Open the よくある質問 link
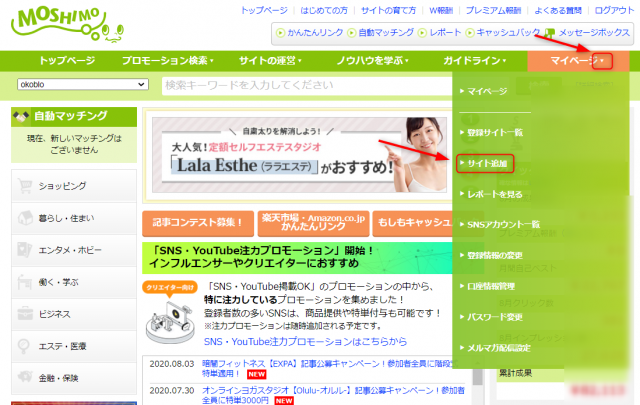The image size is (640, 405). tap(558, 10)
